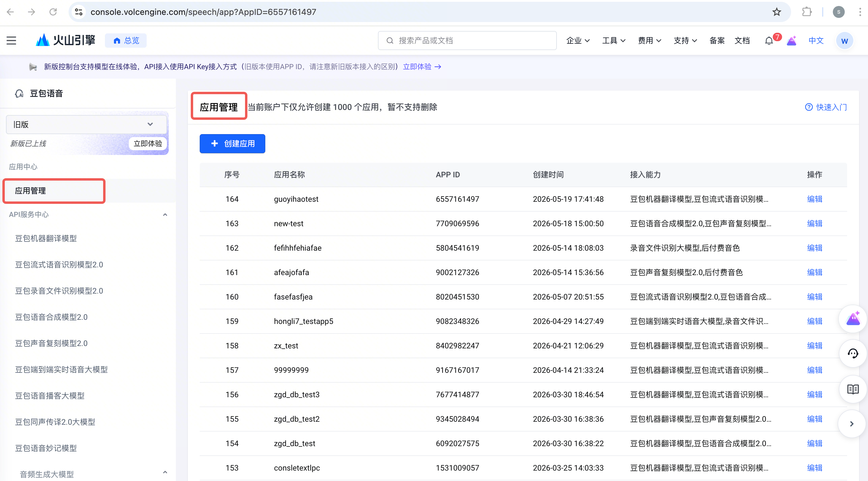Open 豆包语音合成模型2.0 in the sidebar
Image resolution: width=868 pixels, height=481 pixels.
(x=51, y=317)
